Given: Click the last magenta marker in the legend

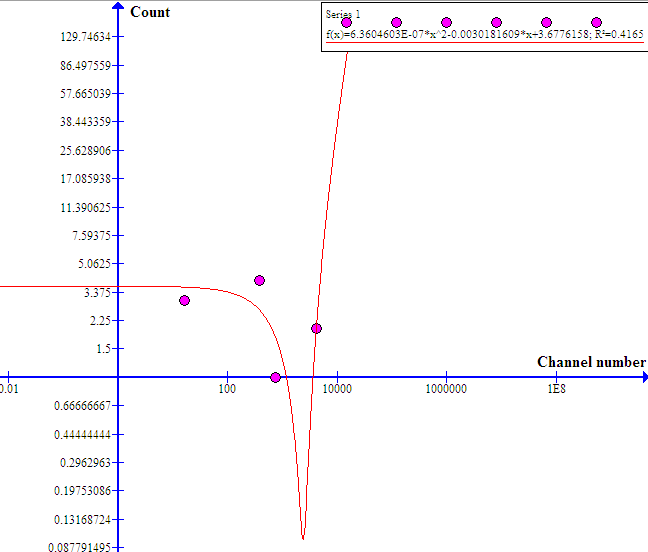Looking at the screenshot, I should click(x=596, y=22).
